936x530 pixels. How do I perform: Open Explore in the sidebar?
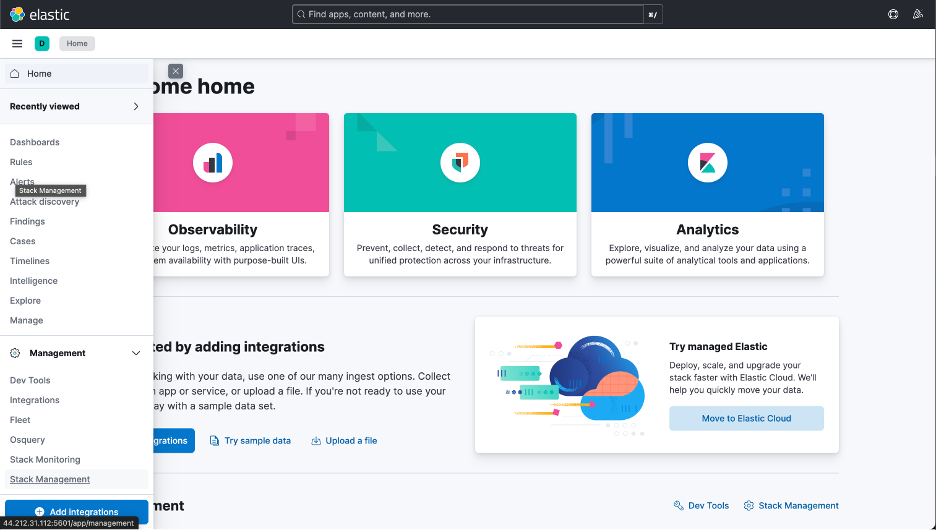25,300
